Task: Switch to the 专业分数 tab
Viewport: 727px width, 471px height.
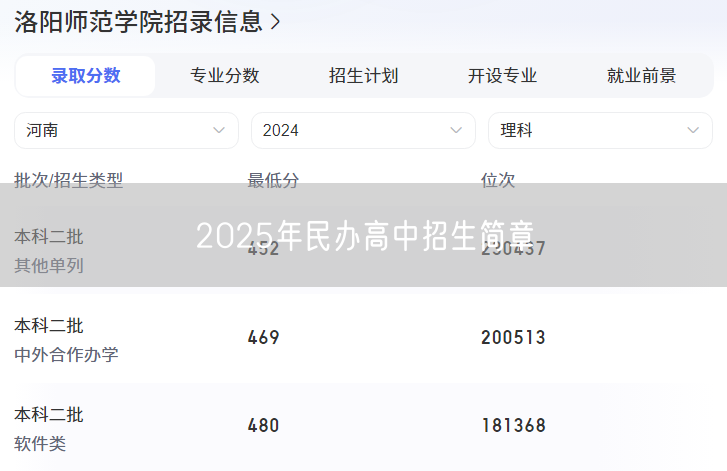Action: 225,76
